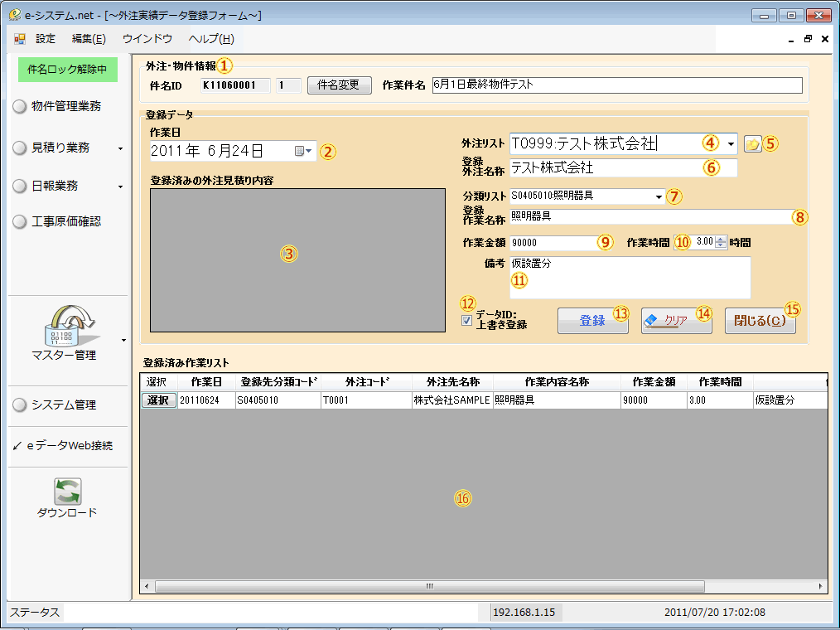Click the クリア button label

click(675, 320)
